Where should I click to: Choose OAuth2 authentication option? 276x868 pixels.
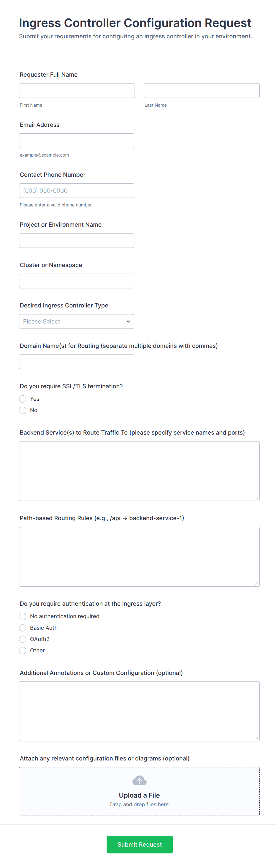(x=23, y=639)
